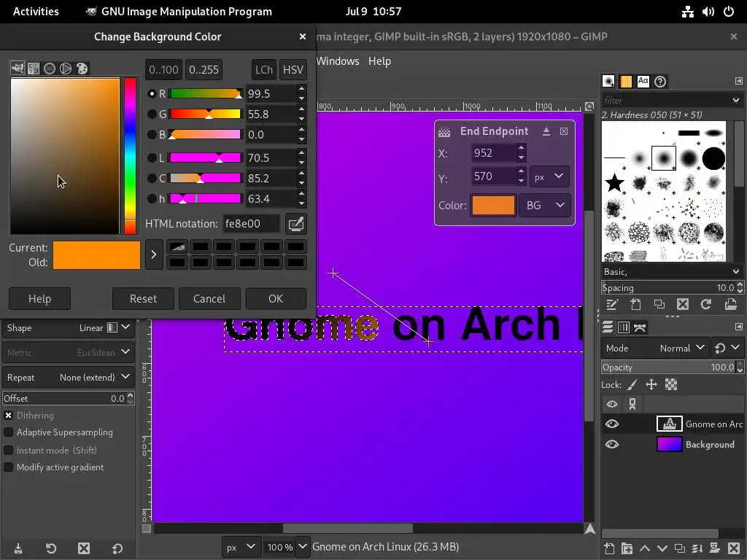Click the Lower layer arrow icon

(662, 548)
